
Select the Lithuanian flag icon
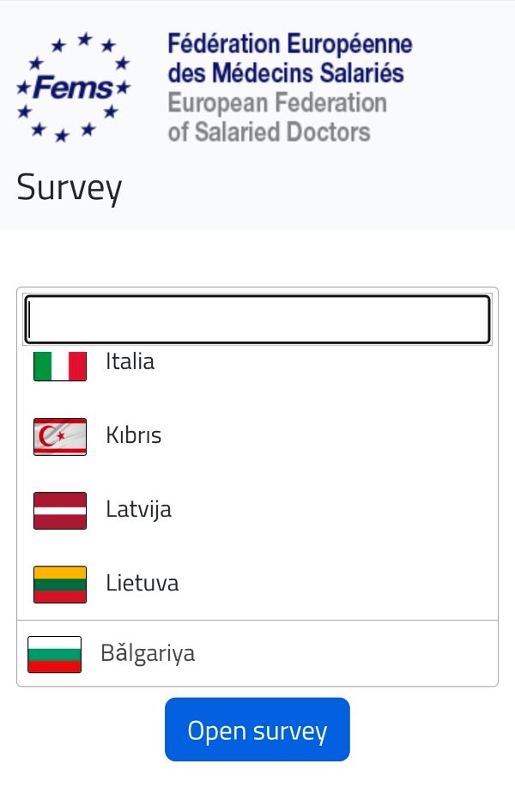click(60, 585)
